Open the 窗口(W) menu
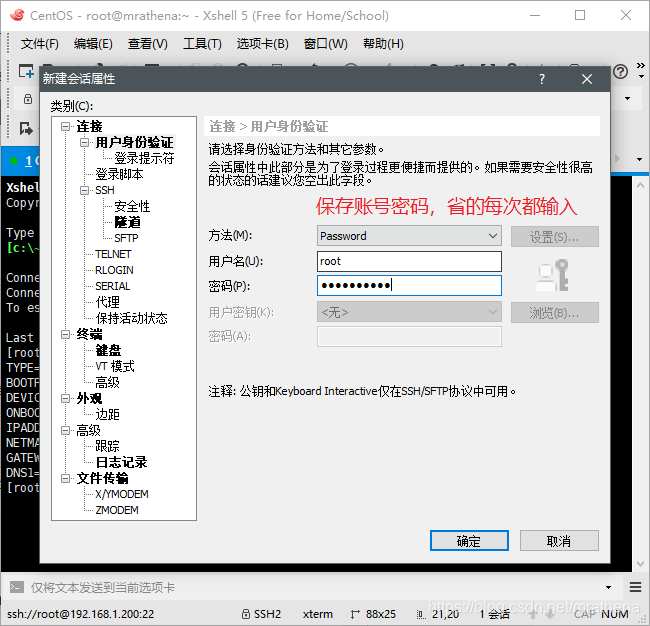Screen dimensions: 650x626 click(325, 44)
